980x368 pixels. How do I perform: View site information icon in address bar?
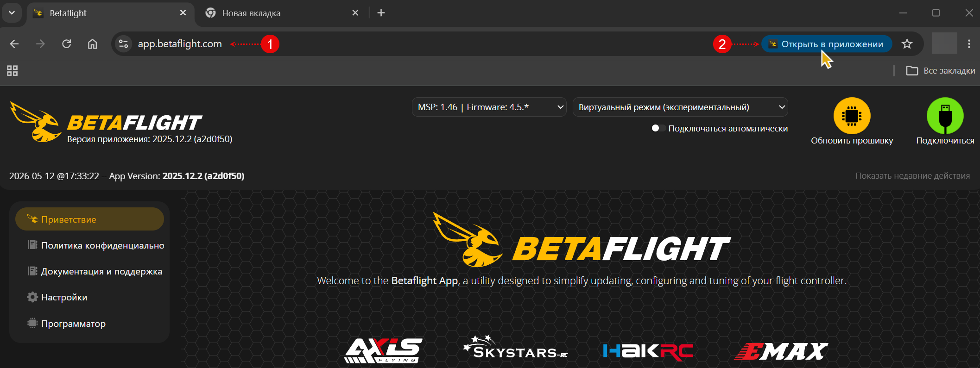[123, 44]
